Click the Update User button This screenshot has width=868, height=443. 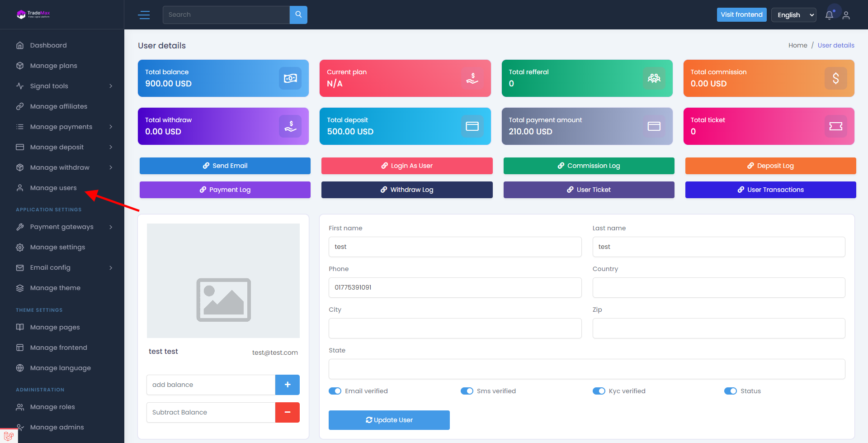389,420
